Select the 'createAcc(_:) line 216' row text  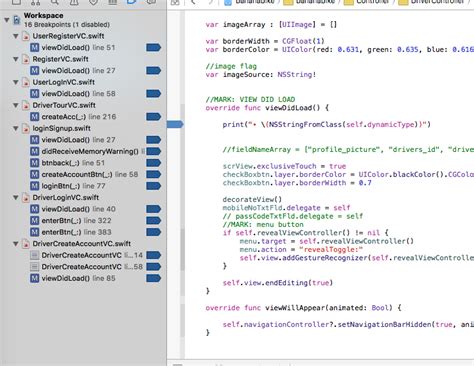(79, 117)
